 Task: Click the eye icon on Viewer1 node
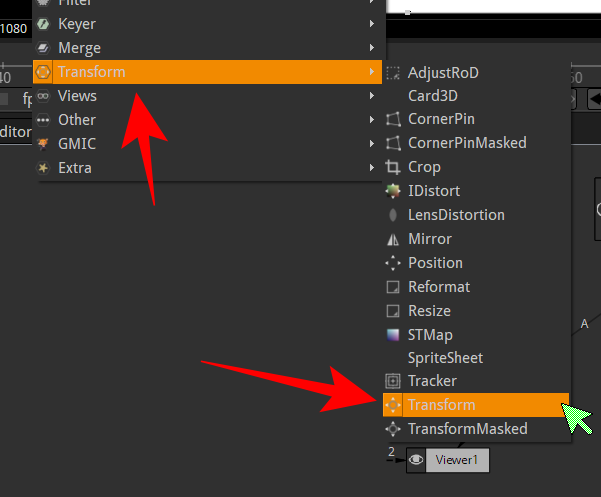(x=416, y=460)
